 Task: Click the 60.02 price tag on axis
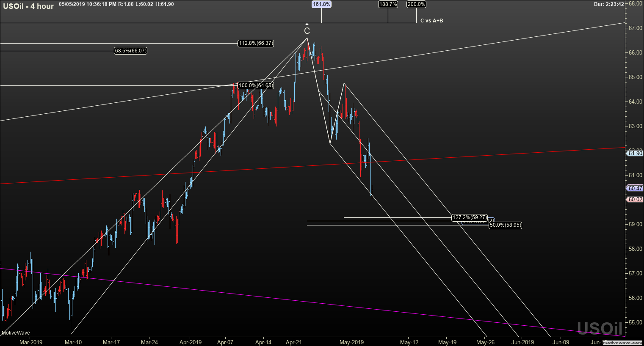coord(635,199)
